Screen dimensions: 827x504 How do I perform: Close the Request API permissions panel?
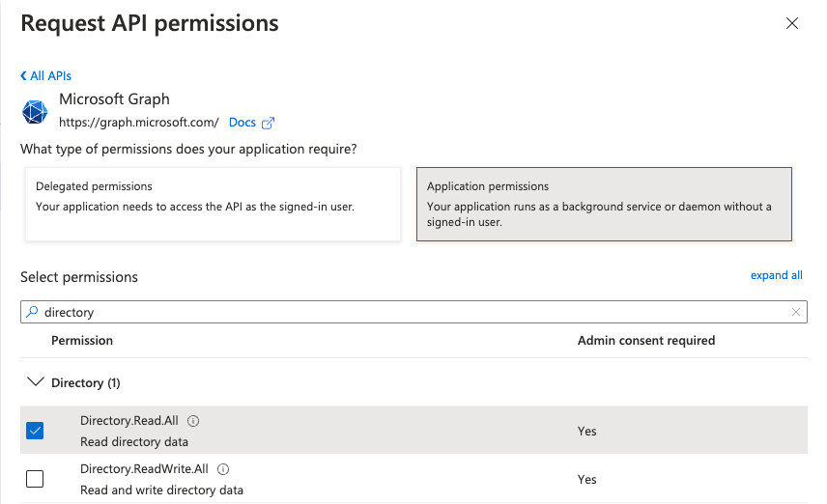[x=792, y=23]
